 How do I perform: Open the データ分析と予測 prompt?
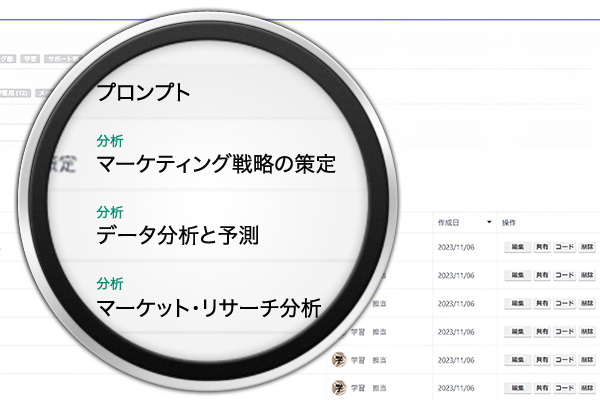point(178,237)
